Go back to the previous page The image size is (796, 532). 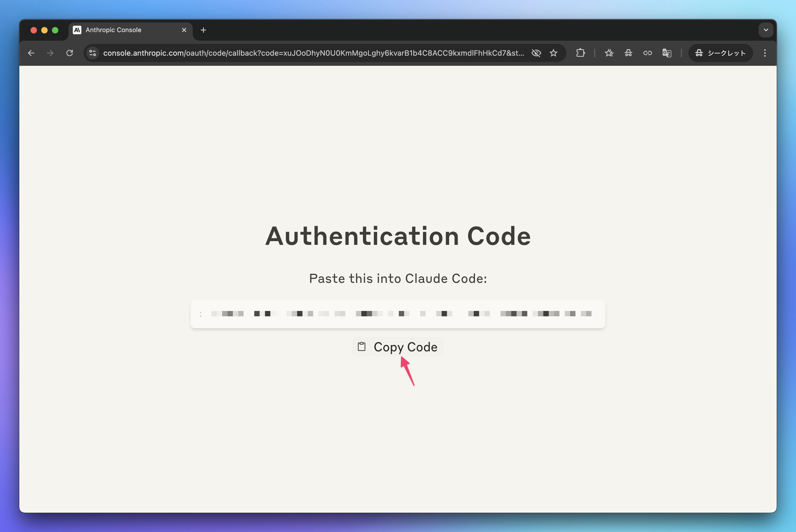31,53
